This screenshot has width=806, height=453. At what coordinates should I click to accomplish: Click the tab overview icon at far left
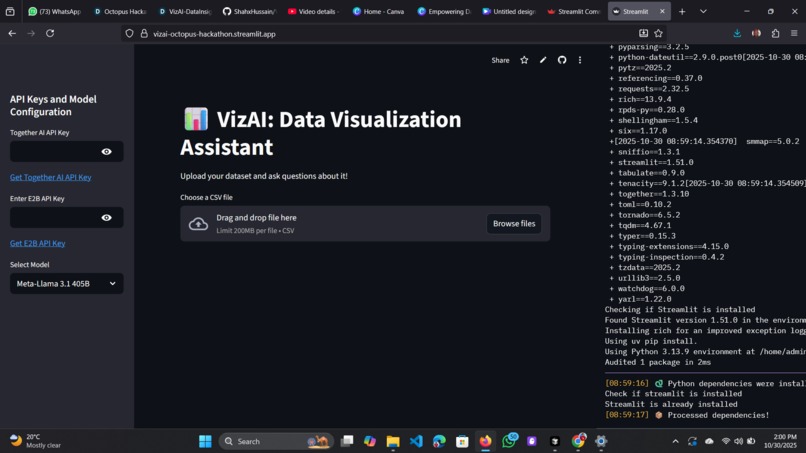[10, 11]
